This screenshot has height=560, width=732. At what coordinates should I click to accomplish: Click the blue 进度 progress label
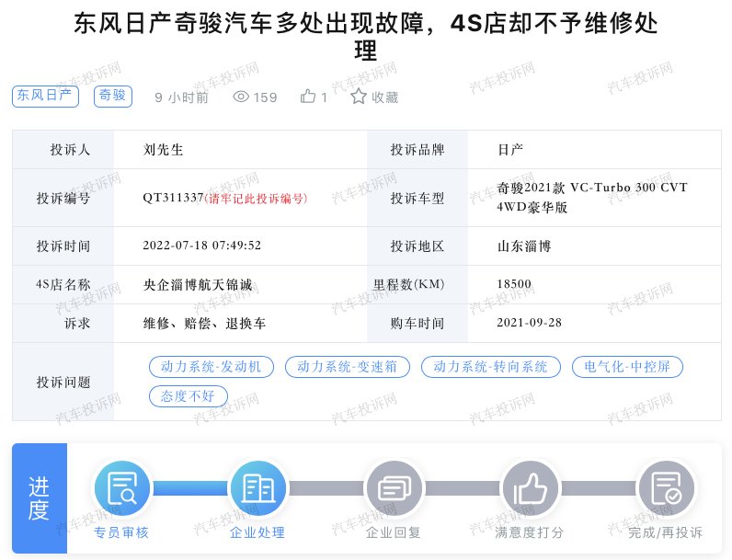click(x=39, y=498)
